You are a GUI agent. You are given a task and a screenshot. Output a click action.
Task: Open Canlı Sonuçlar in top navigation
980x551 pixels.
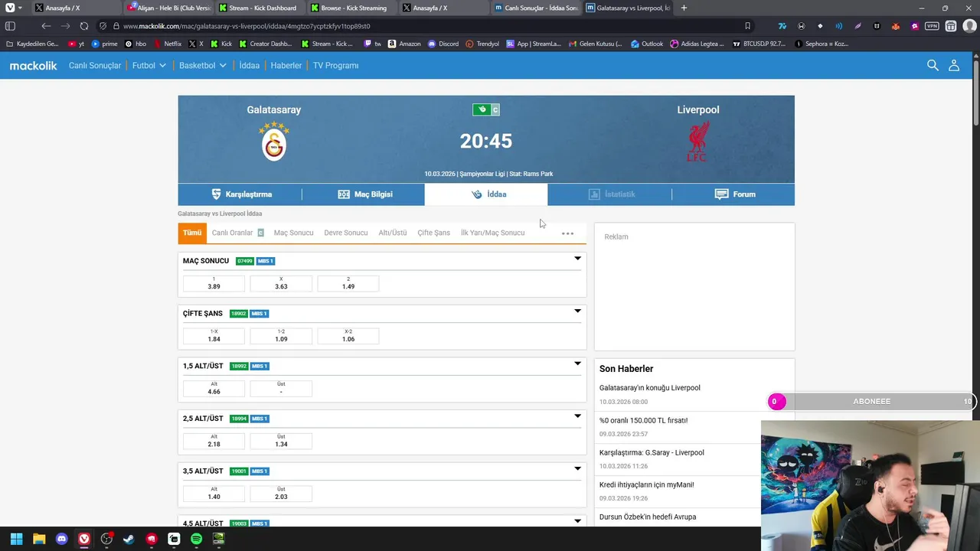click(95, 66)
